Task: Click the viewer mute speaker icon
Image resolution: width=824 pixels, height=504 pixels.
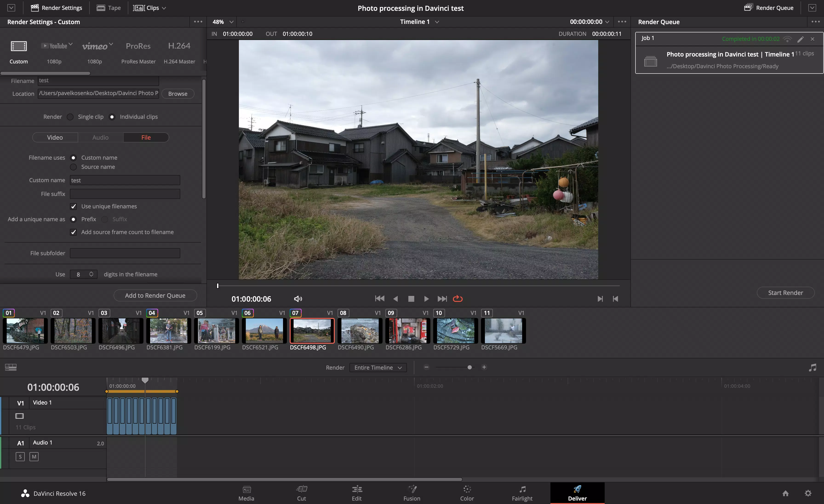Action: (x=298, y=299)
